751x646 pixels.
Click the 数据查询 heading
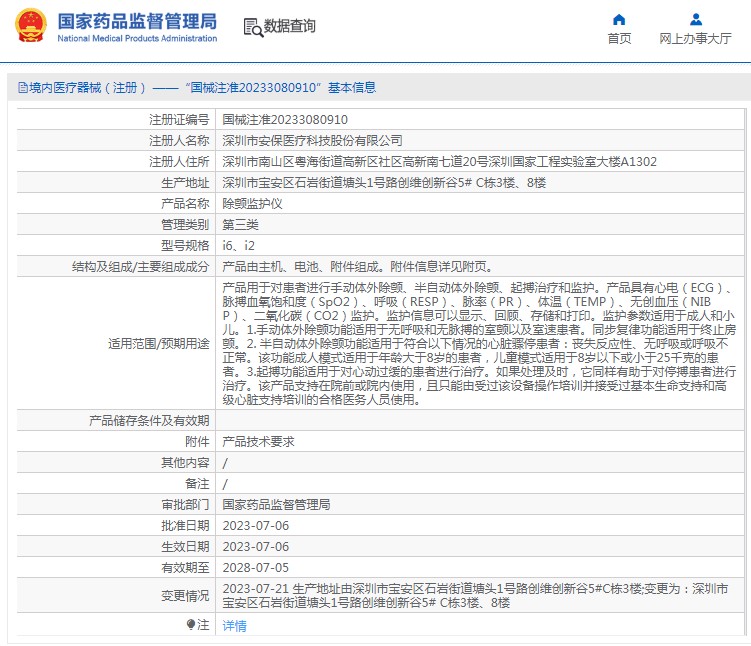pyautogui.click(x=289, y=26)
